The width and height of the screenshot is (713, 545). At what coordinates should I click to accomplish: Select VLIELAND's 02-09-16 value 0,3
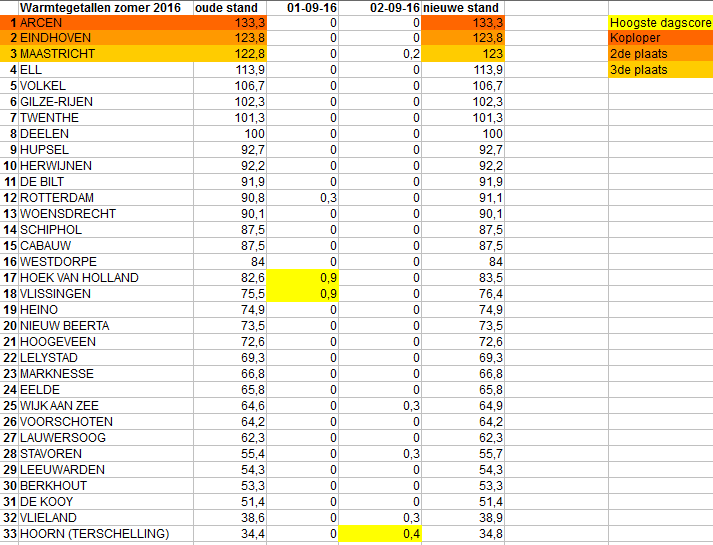(x=380, y=518)
